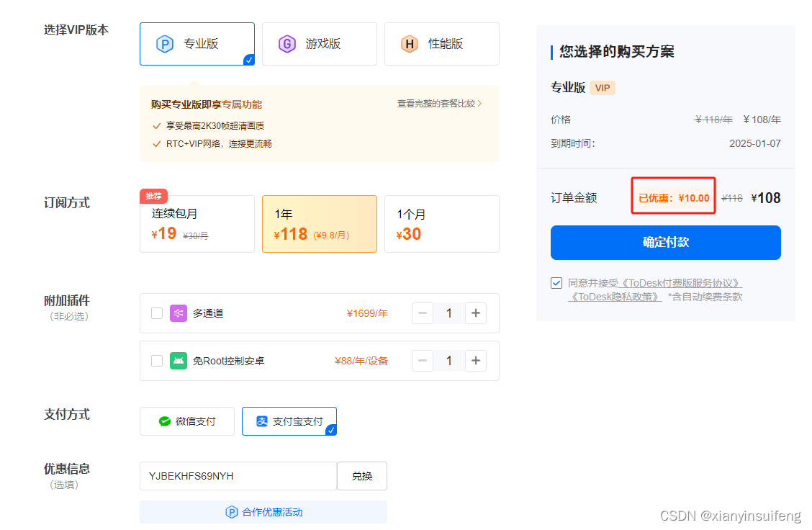Click the VIP badge beside 专业版
This screenshot has height=530, width=812.
click(603, 88)
